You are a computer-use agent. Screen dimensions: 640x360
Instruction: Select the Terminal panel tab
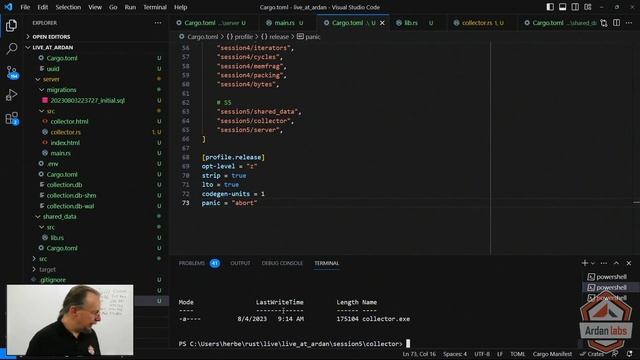pos(327,263)
